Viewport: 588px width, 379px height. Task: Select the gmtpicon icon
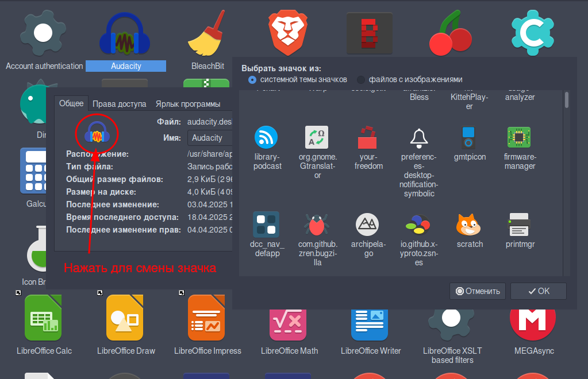(x=468, y=137)
